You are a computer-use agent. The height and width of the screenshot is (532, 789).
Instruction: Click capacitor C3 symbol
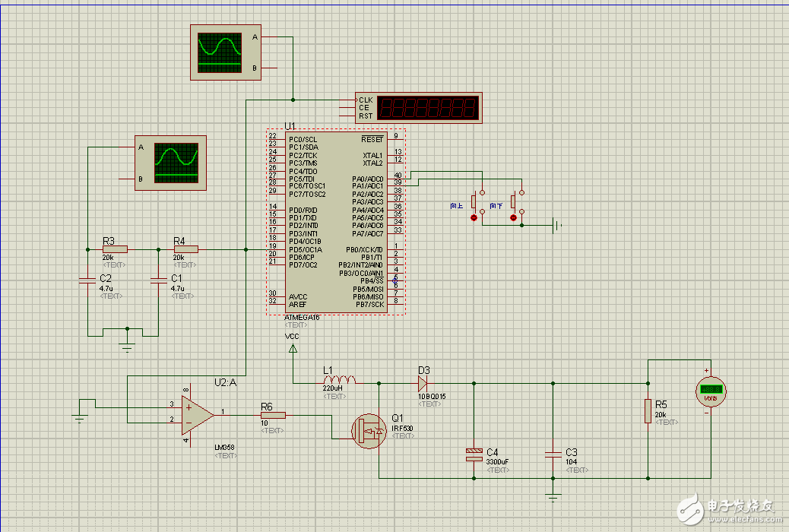[x=553, y=454]
